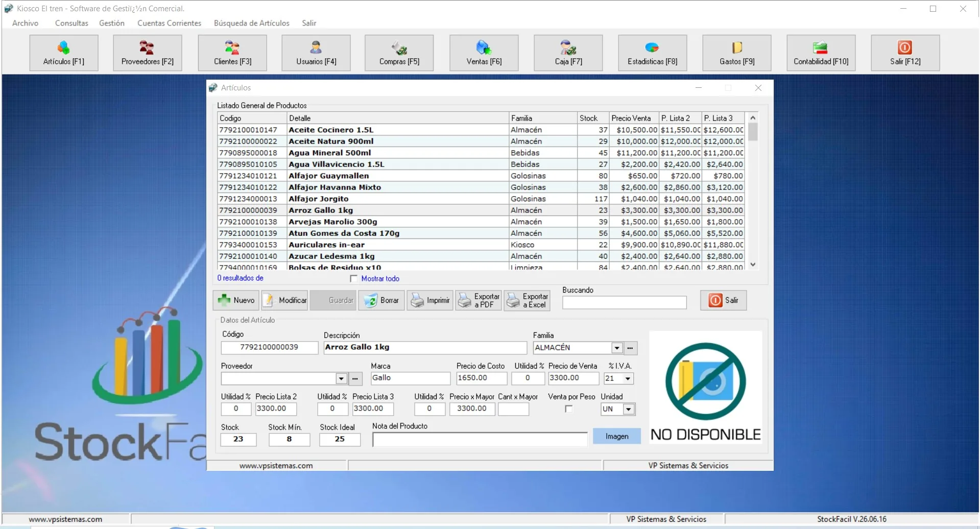The image size is (980, 529).
Task: Open Compras [F5] module
Action: [399, 53]
